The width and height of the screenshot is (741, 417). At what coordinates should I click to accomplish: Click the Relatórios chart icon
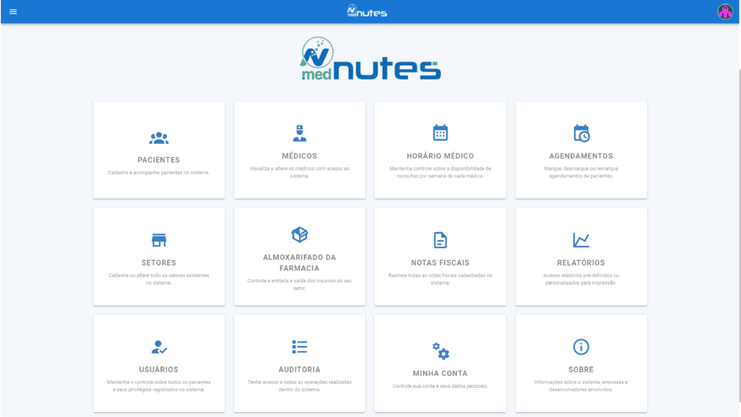(581, 240)
